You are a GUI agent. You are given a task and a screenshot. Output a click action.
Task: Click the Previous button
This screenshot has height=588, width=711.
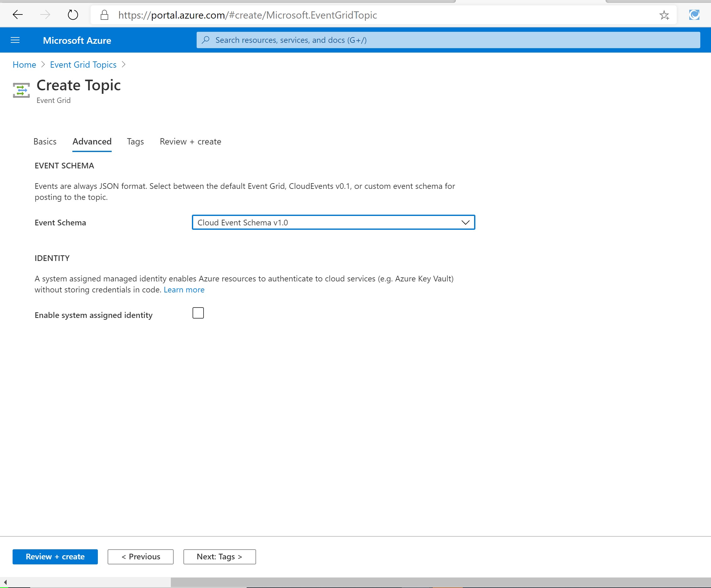point(141,557)
